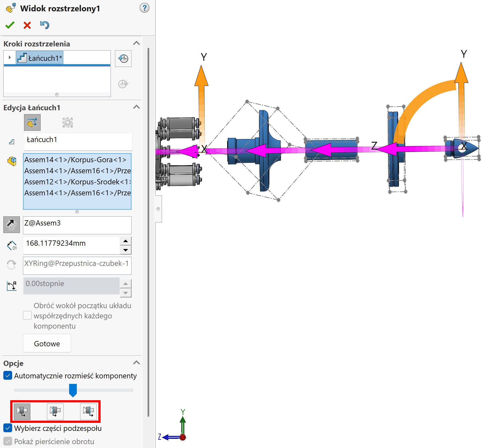
Task: Confirm the exploded view with green checkmark
Action: pyautogui.click(x=10, y=25)
